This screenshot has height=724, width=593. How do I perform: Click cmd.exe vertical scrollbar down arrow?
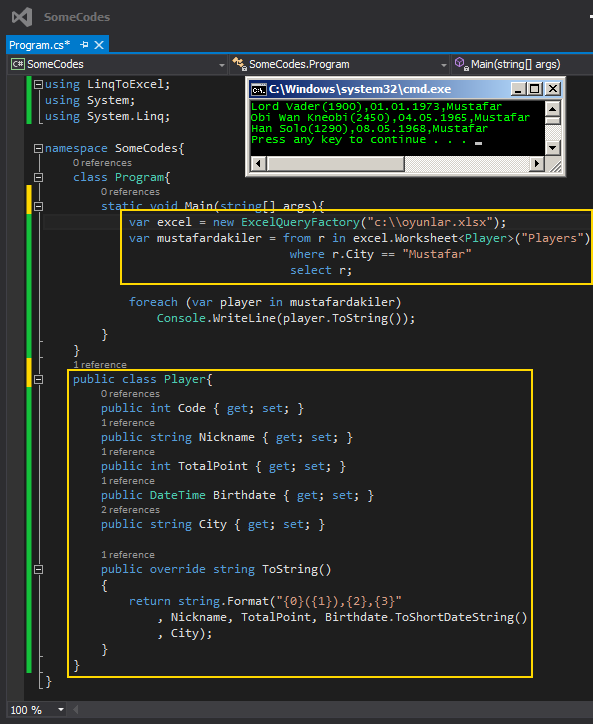click(553, 148)
